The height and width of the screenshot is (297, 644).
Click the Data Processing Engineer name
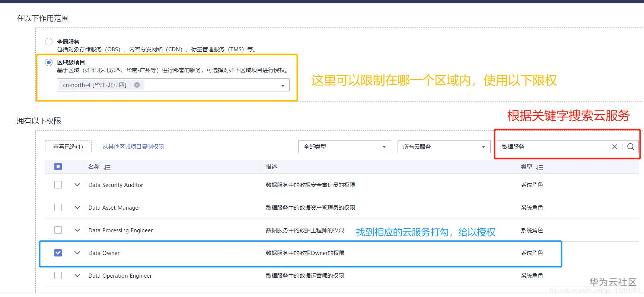point(121,230)
